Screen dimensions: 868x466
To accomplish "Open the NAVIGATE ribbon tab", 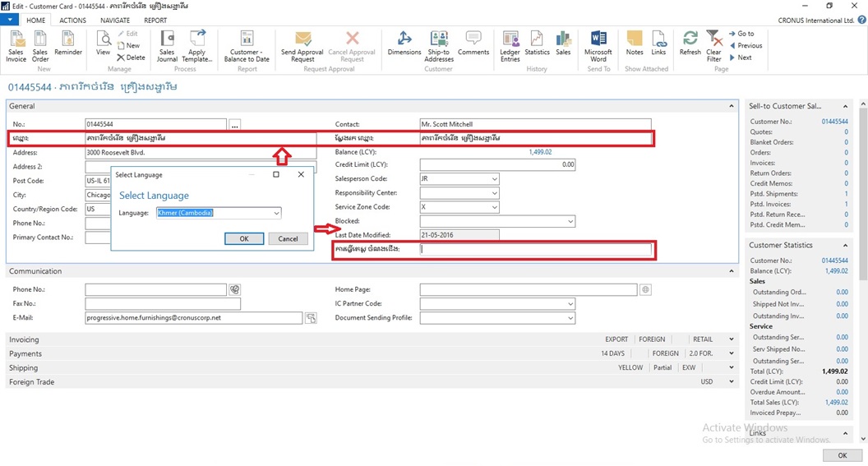I will [115, 21].
